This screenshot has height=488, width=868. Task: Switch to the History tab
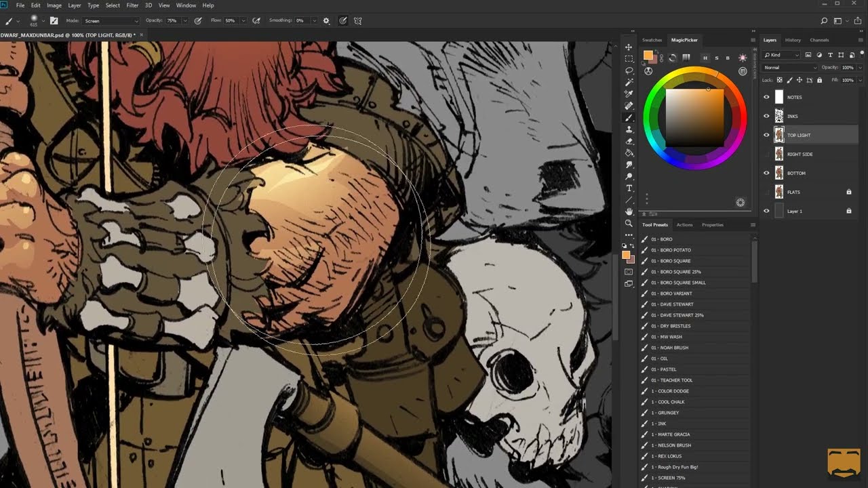click(x=793, y=40)
